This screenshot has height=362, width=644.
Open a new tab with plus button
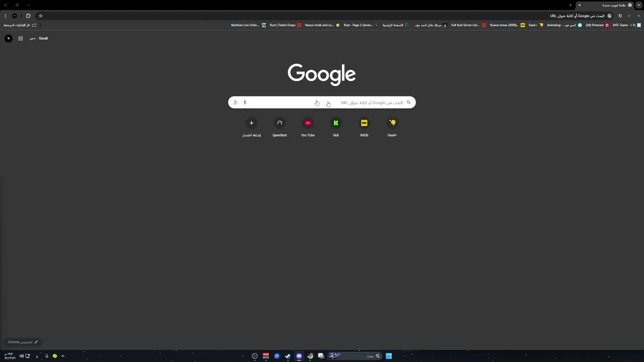570,5
